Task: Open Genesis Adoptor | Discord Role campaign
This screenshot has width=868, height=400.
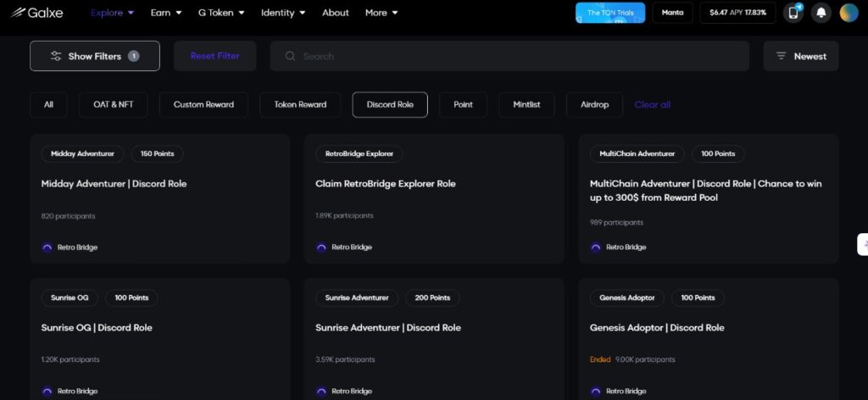Action: point(657,327)
